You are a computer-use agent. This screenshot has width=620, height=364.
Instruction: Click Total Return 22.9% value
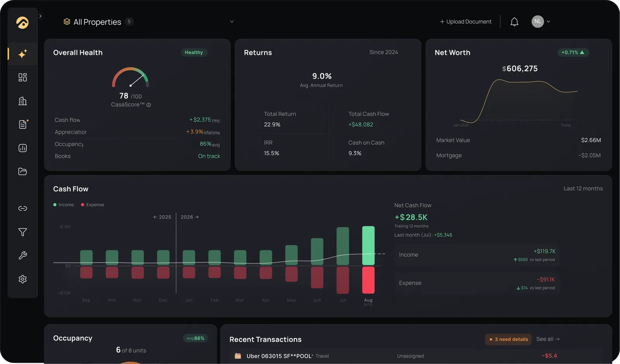(272, 125)
